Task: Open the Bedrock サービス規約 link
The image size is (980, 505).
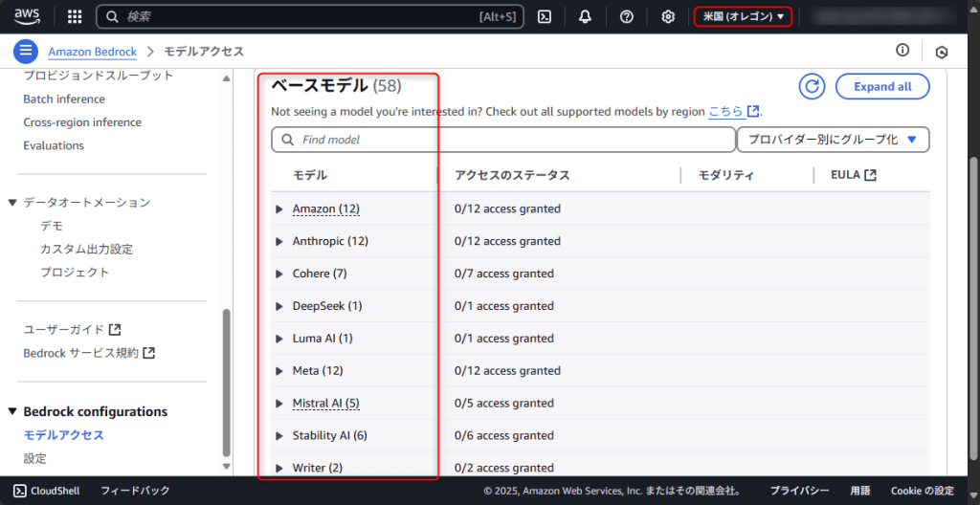Action: [89, 353]
